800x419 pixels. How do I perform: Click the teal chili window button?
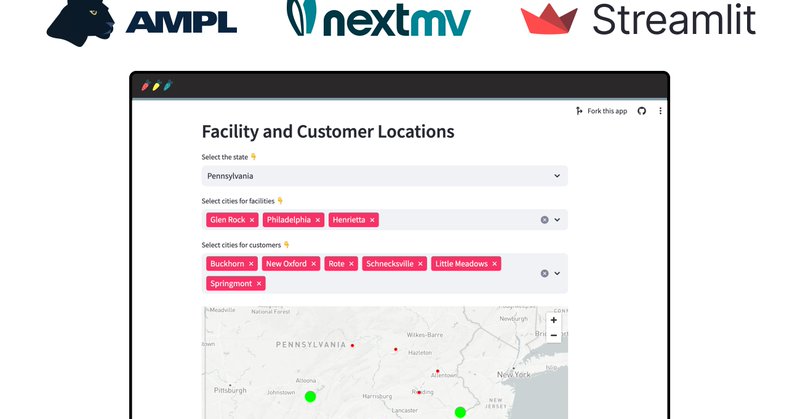(168, 85)
